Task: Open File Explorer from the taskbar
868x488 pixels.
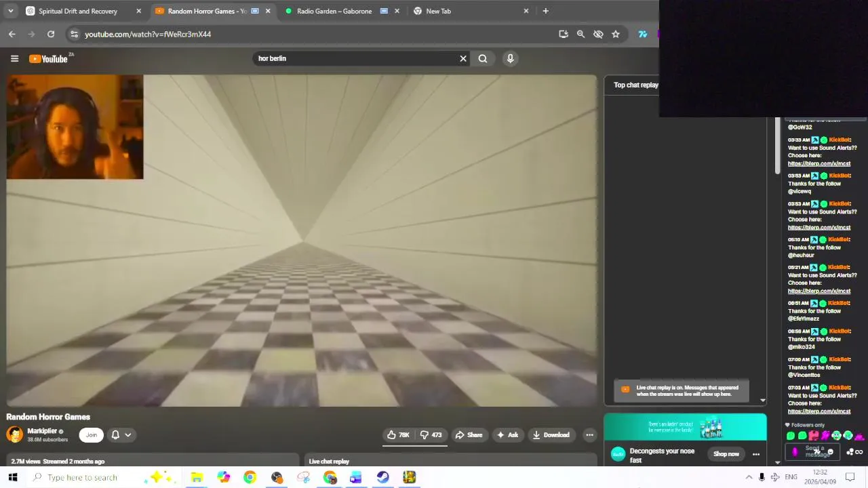Action: 197,477
